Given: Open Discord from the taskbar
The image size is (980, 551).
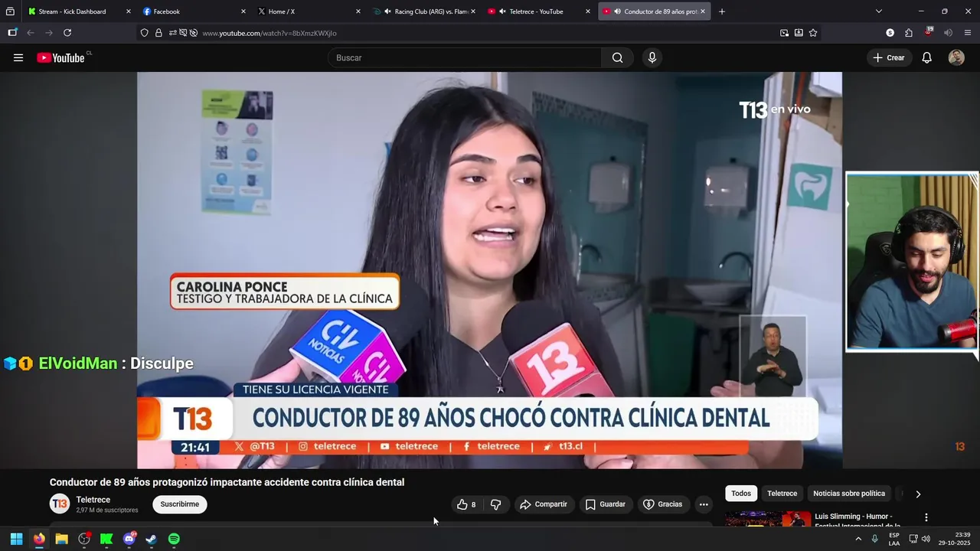Looking at the screenshot, I should (129, 539).
